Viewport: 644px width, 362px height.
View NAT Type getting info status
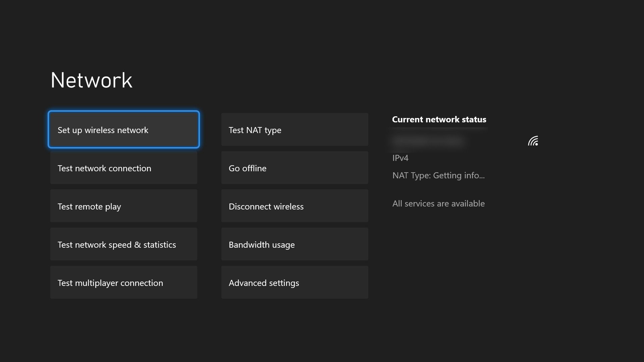click(x=438, y=175)
